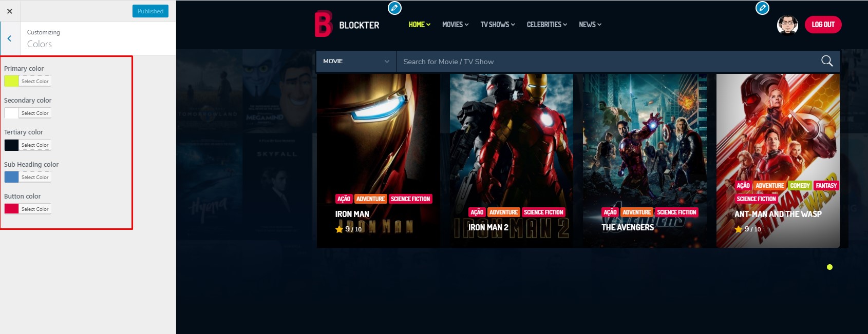Click Select Color under Sub Heading color
The width and height of the screenshot is (868, 334).
[x=35, y=177]
